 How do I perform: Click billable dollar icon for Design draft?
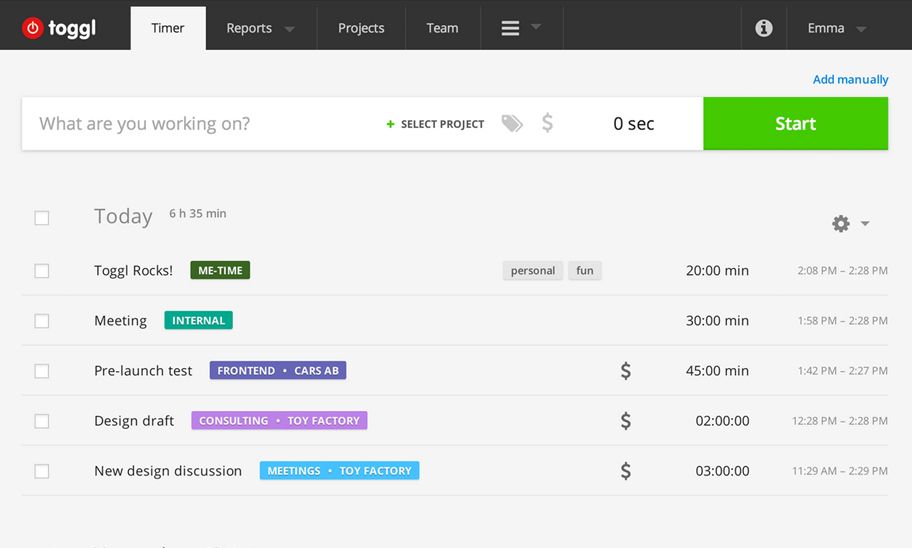[626, 421]
